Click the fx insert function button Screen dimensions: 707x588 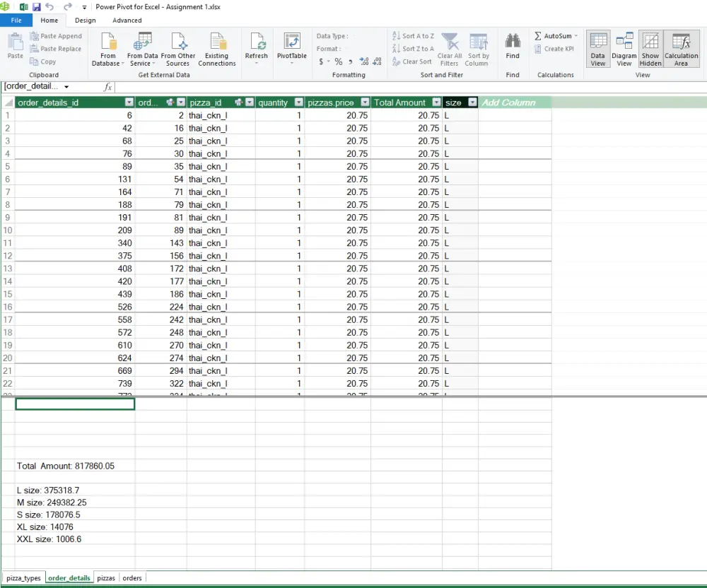tap(107, 87)
